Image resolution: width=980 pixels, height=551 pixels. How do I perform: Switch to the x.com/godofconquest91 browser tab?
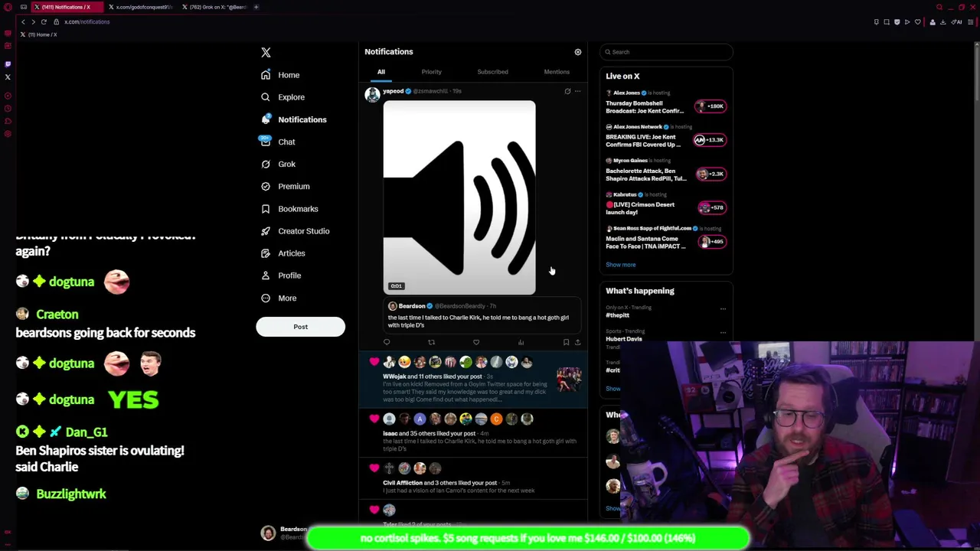click(139, 7)
